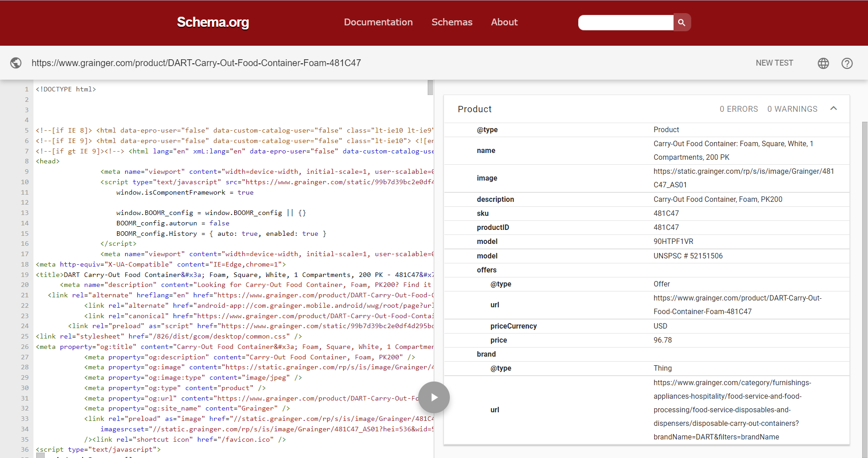Click the NEW TEST button
The image size is (868, 458).
774,63
